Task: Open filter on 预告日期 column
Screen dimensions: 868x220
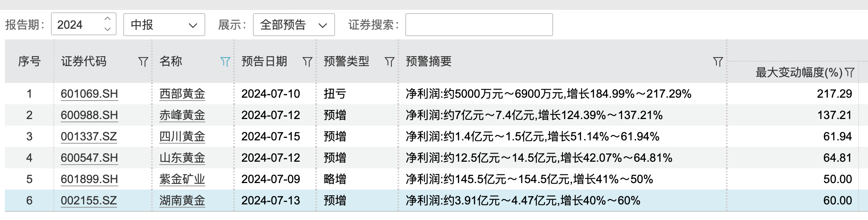Action: (307, 62)
